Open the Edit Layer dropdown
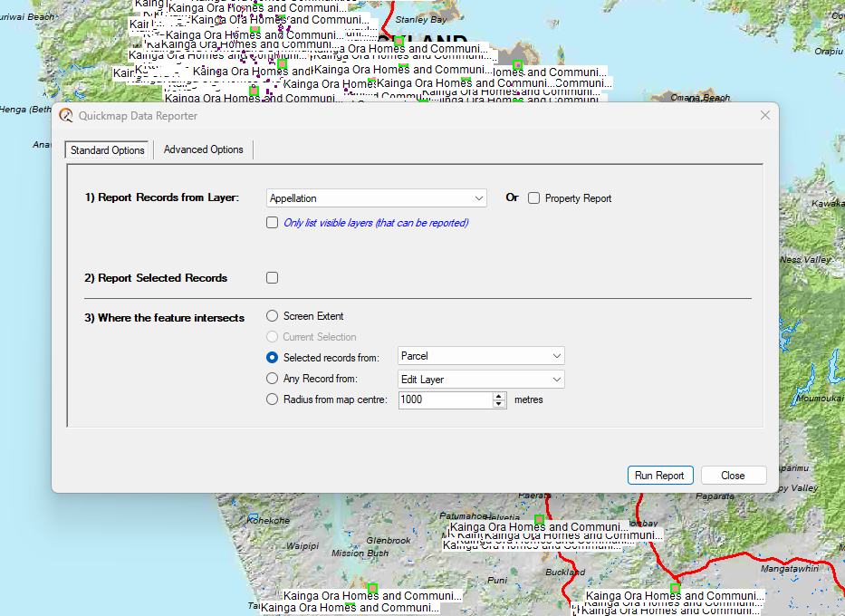Viewport: 845px width, 616px height. 481,380
